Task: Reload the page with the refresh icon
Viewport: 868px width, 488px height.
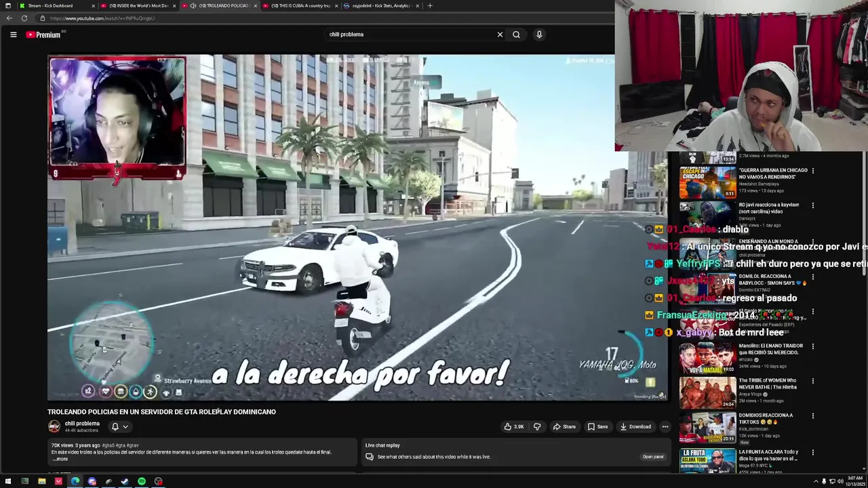Action: (24, 18)
